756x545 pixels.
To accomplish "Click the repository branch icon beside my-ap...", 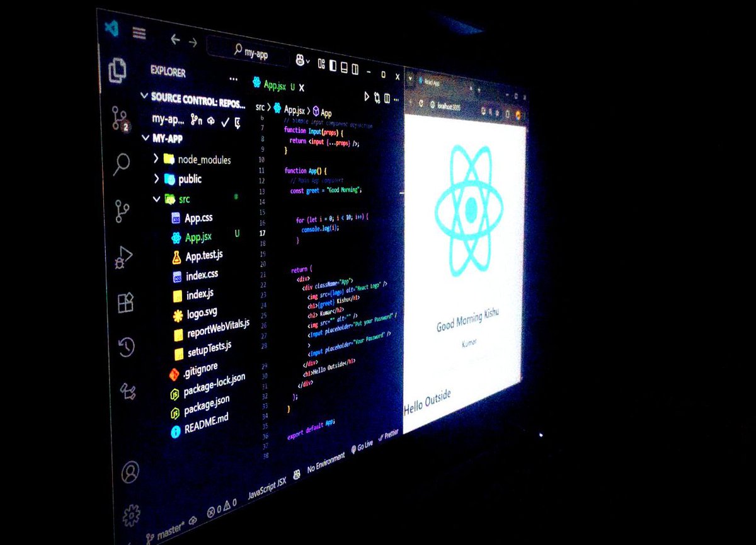I will point(197,119).
